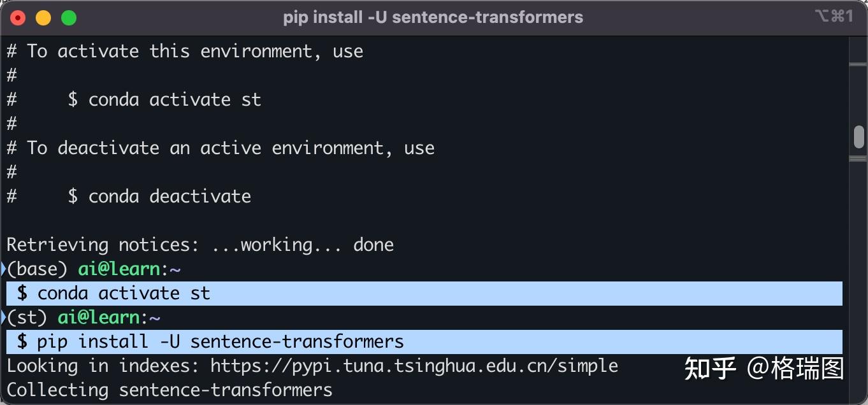Image resolution: width=868 pixels, height=405 pixels.
Task: Click the "# To activate this environment, use" line
Action: click(x=185, y=52)
